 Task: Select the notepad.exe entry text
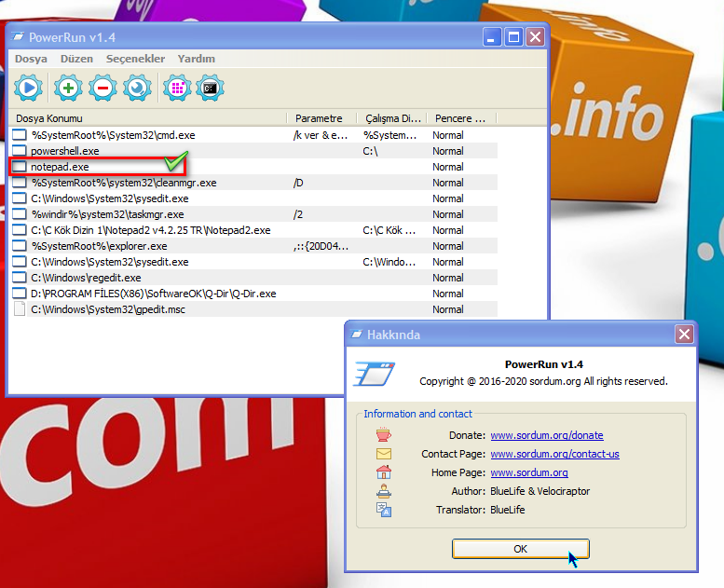click(x=60, y=167)
